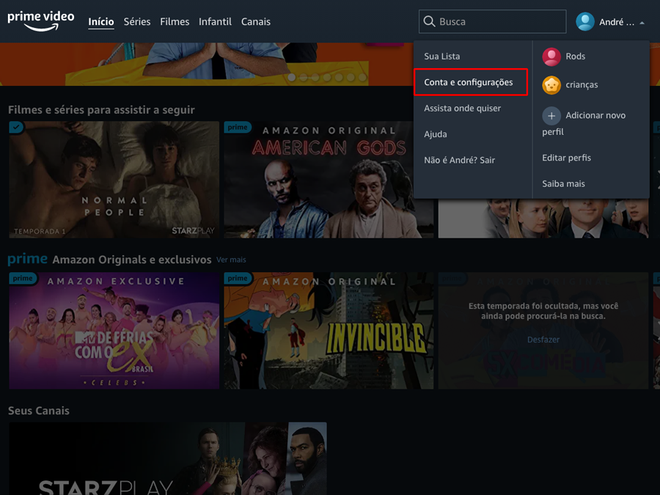Open De Férias com o Ex Brasil thumbnail
Screen dimensions: 660x495
click(x=114, y=330)
